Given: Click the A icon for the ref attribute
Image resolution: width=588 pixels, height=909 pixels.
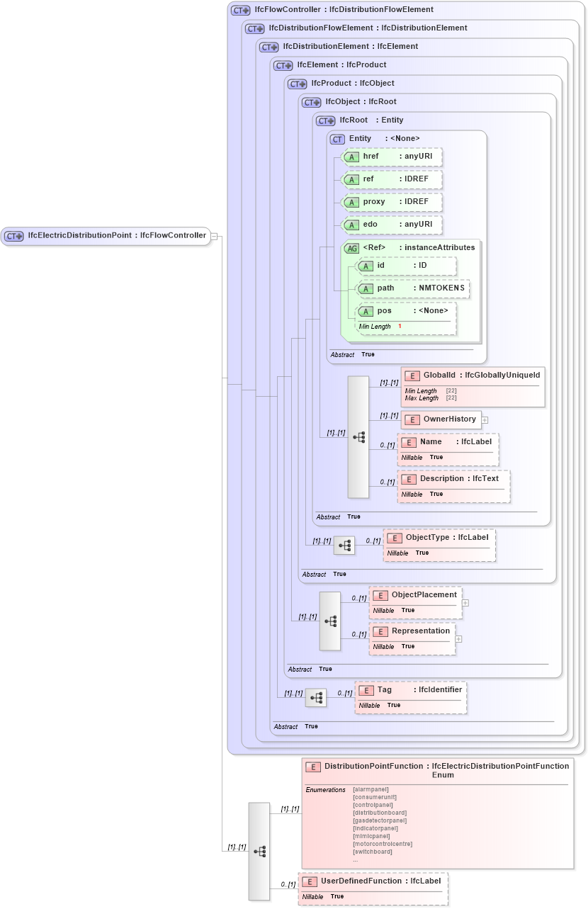Looking at the screenshot, I should pos(351,179).
